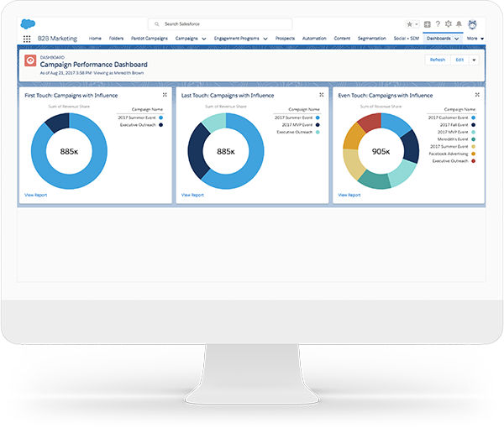Screen dimensions: 504x428
Task: Open the Social + SEM tab
Action: [407, 39]
